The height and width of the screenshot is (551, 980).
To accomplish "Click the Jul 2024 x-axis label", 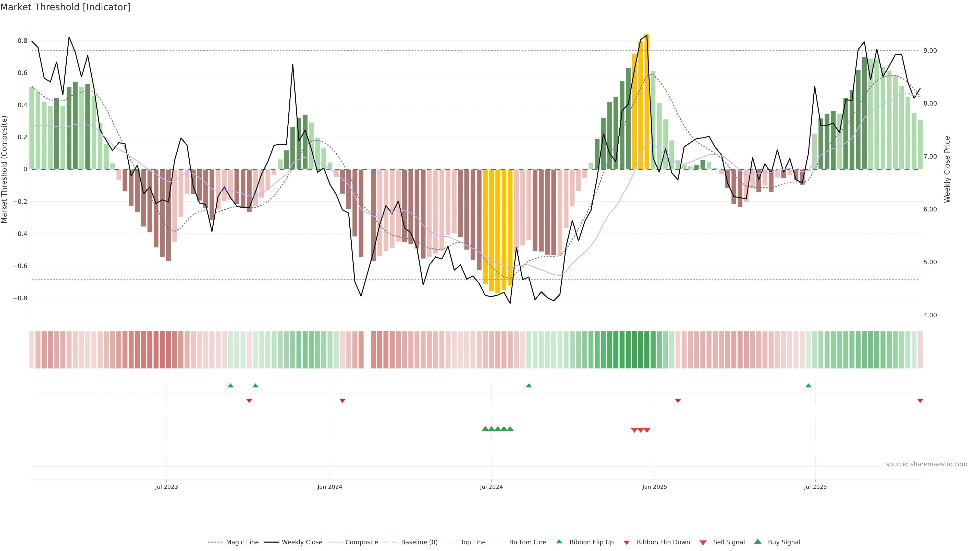I will pos(491,487).
